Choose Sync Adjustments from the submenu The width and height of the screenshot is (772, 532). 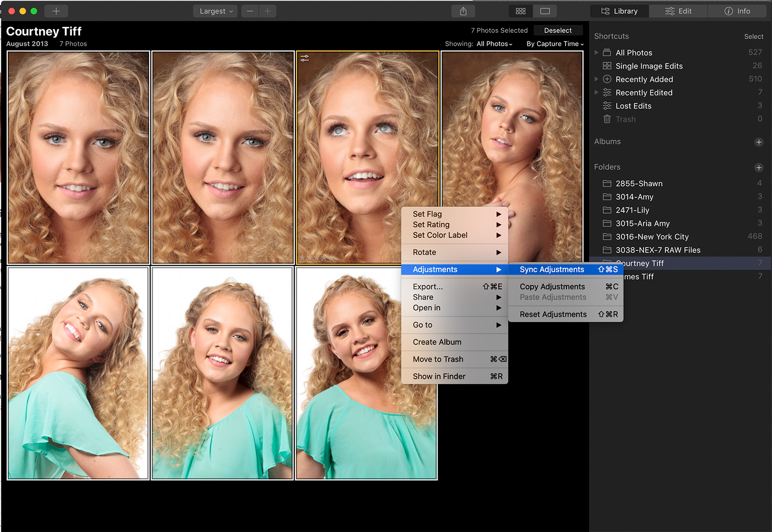[551, 270]
